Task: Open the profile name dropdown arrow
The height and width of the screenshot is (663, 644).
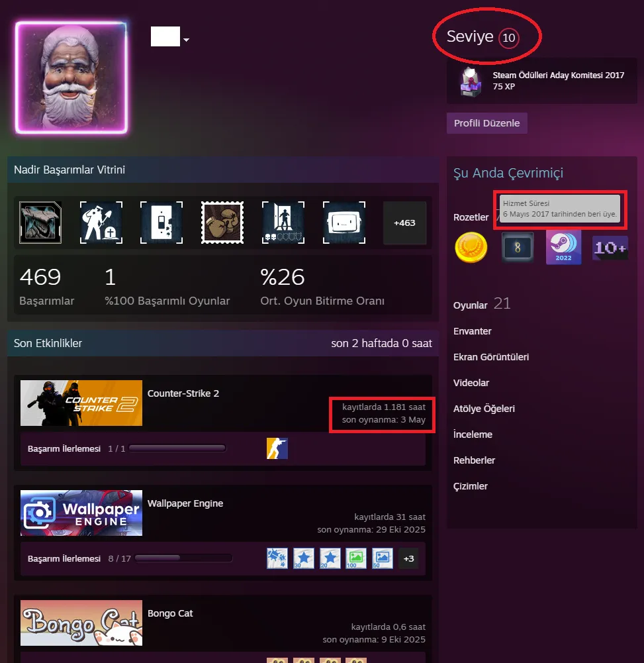Action: click(187, 40)
